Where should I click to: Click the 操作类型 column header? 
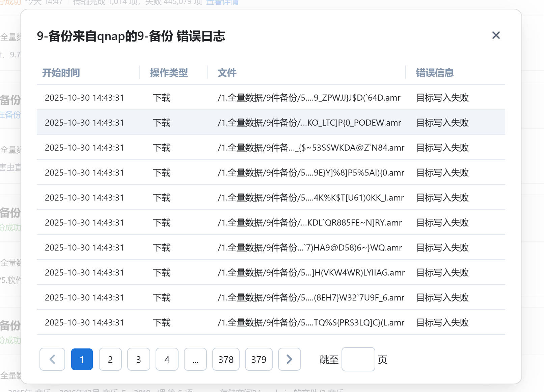[x=169, y=73]
